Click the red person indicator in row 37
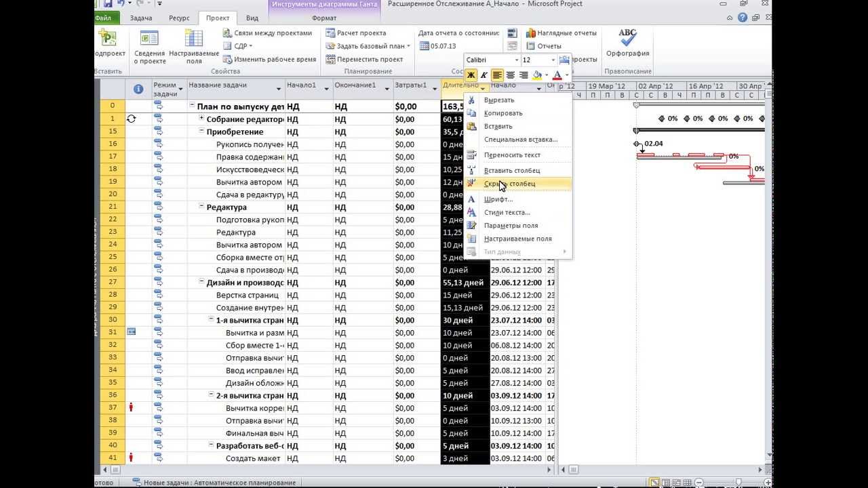This screenshot has width=868, height=488. tap(132, 408)
